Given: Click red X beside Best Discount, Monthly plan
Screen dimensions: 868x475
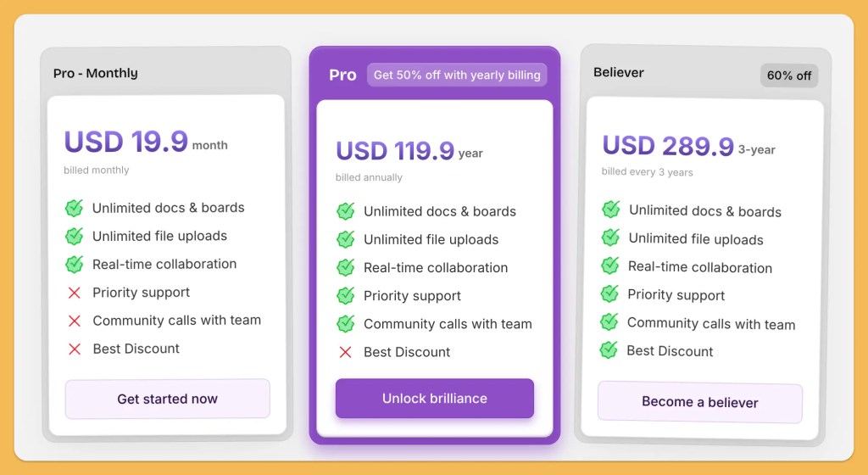Looking at the screenshot, I should [x=75, y=349].
